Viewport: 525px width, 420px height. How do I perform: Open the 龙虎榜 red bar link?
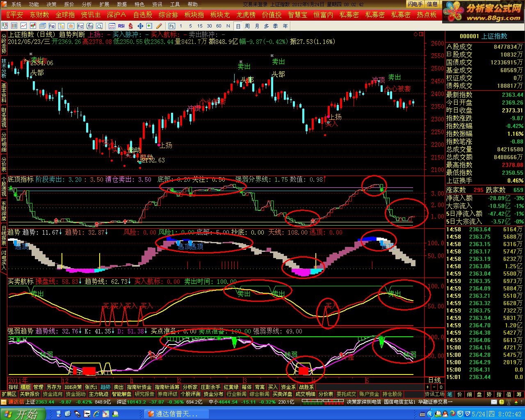pyautogui.click(x=246, y=15)
